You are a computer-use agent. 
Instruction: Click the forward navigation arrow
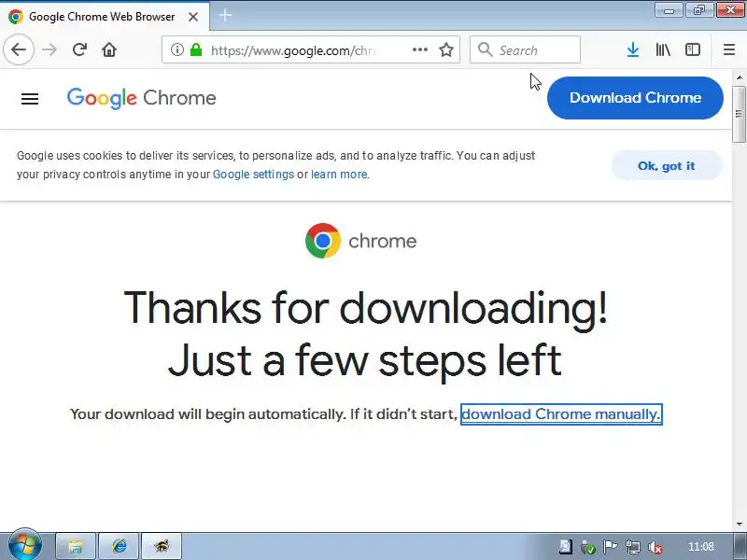click(49, 49)
